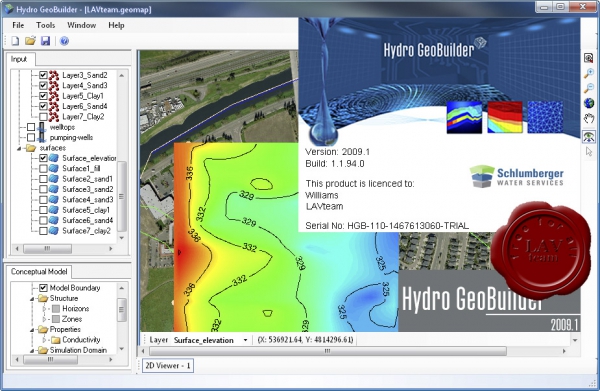Uncheck the Layer3_Sand2 checkbox
The width and height of the screenshot is (600, 391).
click(x=43, y=75)
